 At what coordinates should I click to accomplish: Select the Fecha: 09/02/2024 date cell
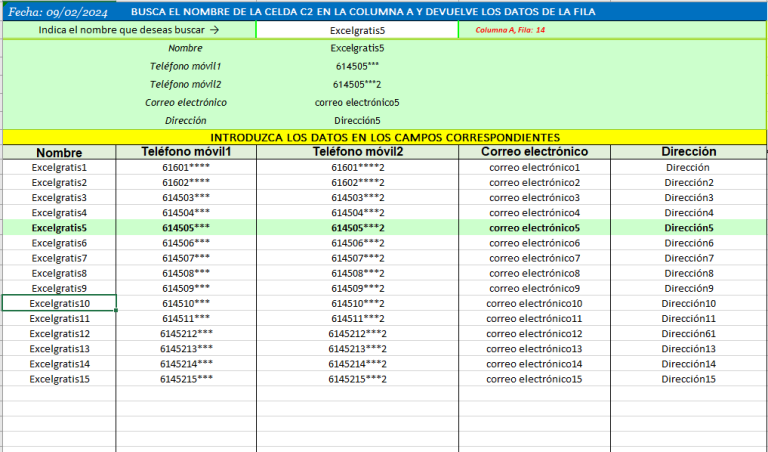pos(58,12)
